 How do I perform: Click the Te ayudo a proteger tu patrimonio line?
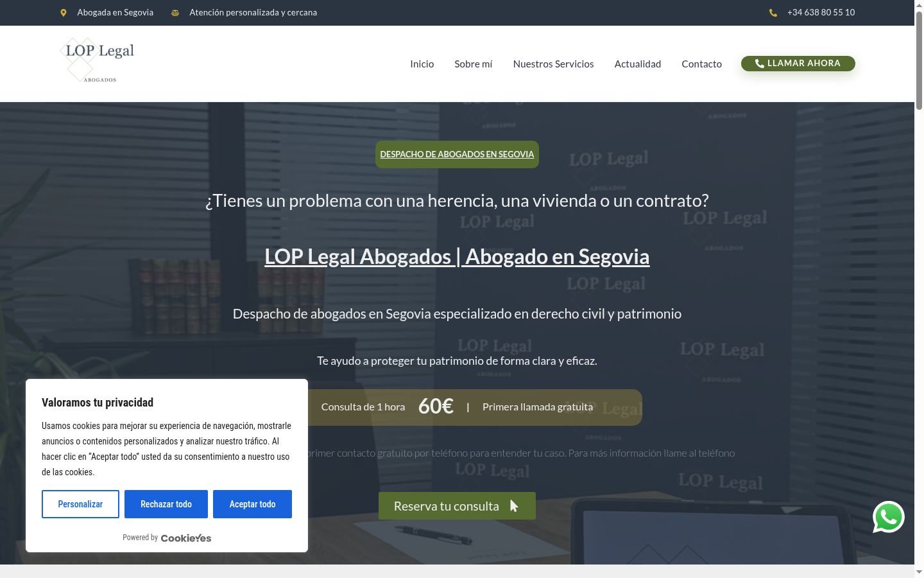coord(457,361)
